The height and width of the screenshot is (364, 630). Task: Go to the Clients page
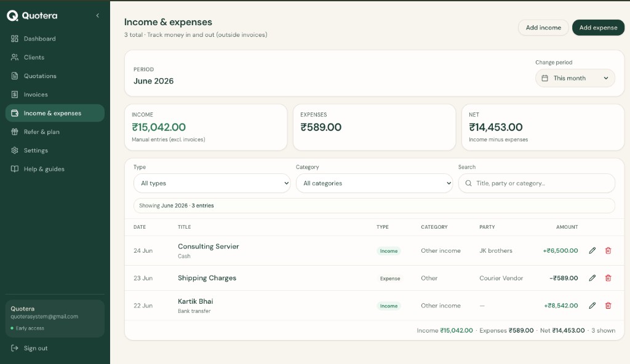tap(55, 57)
